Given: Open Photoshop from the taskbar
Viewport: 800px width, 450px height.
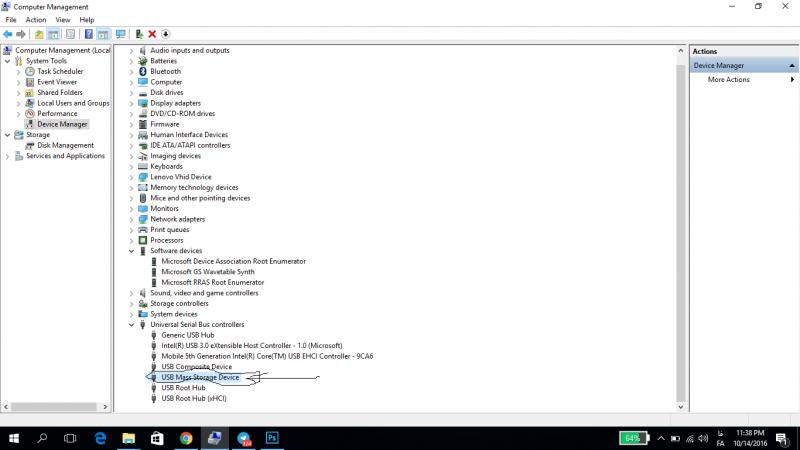Looking at the screenshot, I should point(272,438).
